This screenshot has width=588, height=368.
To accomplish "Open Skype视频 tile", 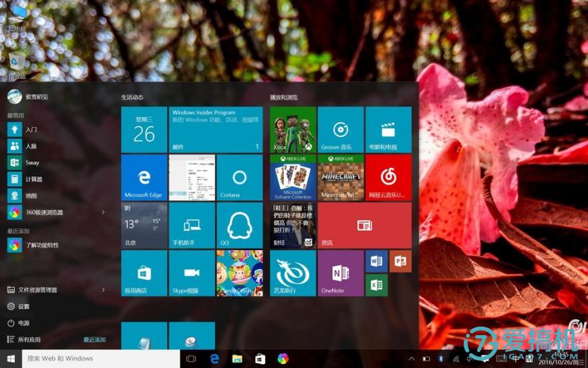I will [192, 273].
